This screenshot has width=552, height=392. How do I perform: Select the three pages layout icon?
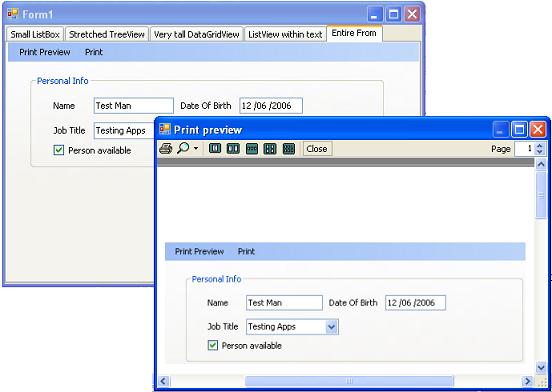tap(252, 148)
